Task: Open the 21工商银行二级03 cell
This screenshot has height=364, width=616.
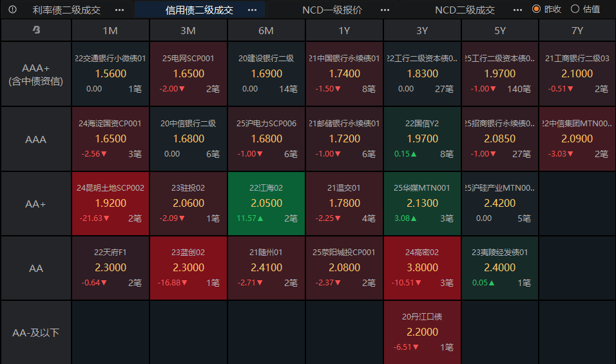Action: (x=577, y=74)
